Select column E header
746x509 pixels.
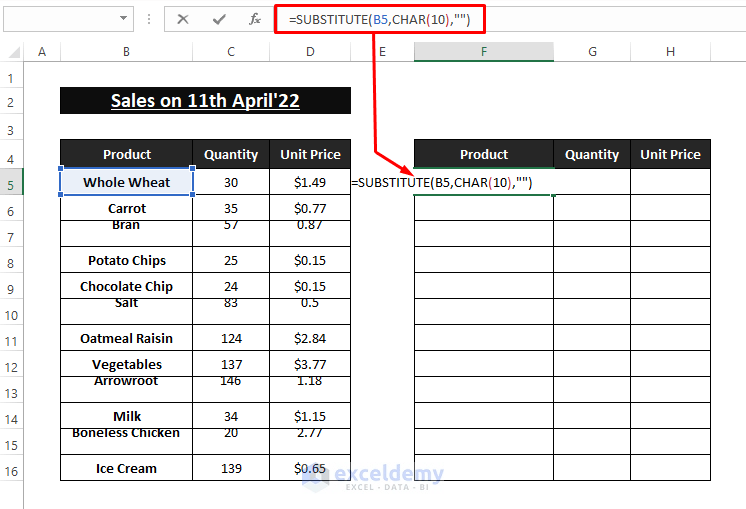pyautogui.click(x=382, y=52)
